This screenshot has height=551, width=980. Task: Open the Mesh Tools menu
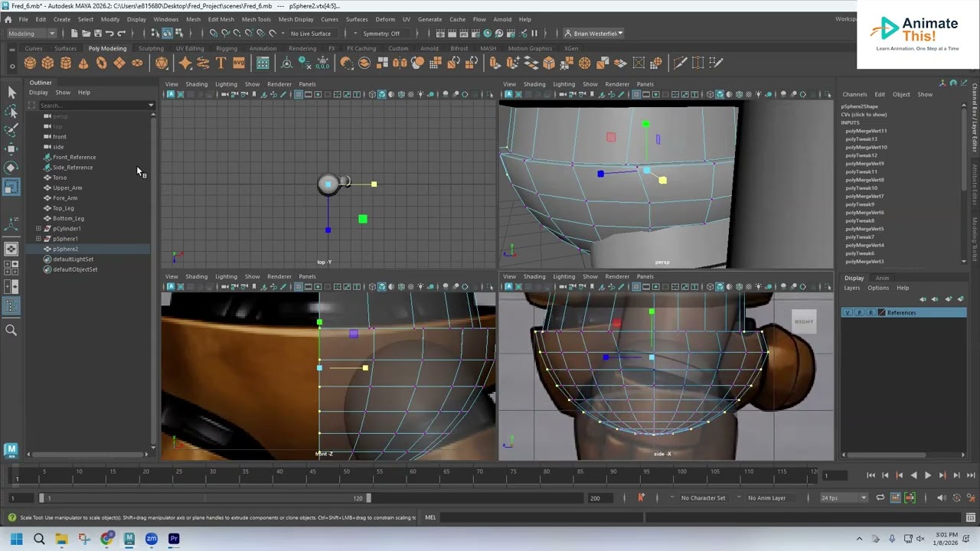point(256,19)
